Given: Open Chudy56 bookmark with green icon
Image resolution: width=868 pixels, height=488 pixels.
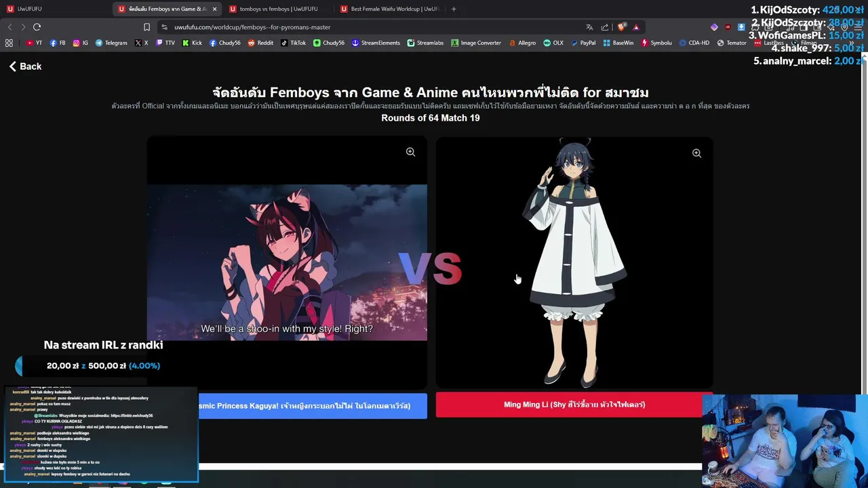Looking at the screenshot, I should 328,43.
